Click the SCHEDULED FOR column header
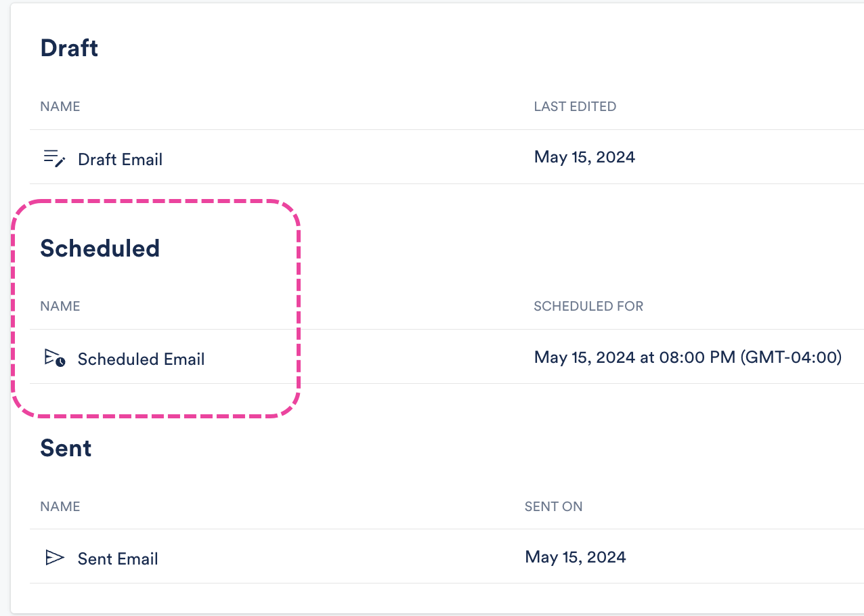This screenshot has height=616, width=864. [588, 306]
